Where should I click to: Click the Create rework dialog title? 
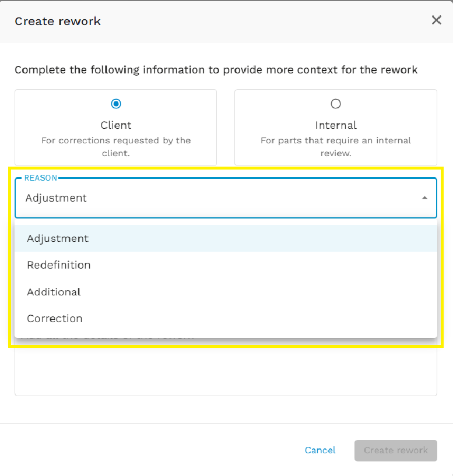pos(57,21)
